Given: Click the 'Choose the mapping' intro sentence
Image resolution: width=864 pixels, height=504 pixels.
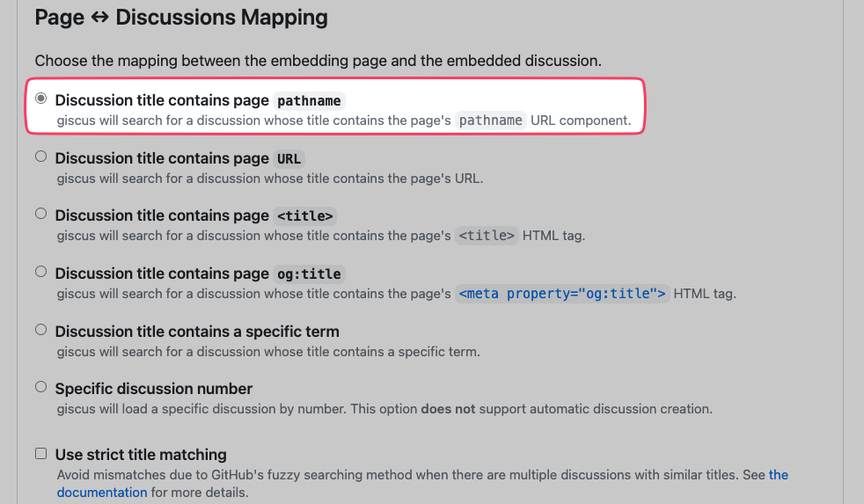Looking at the screenshot, I should 318,62.
